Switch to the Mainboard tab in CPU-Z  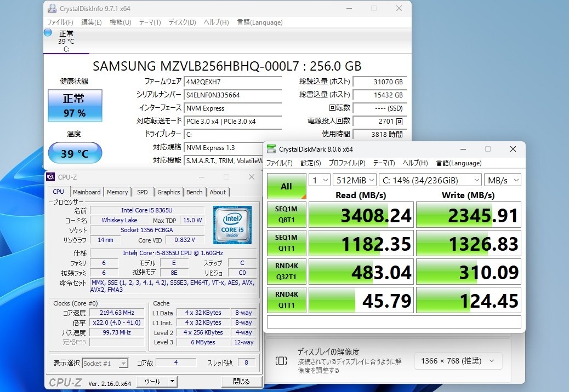click(x=87, y=192)
